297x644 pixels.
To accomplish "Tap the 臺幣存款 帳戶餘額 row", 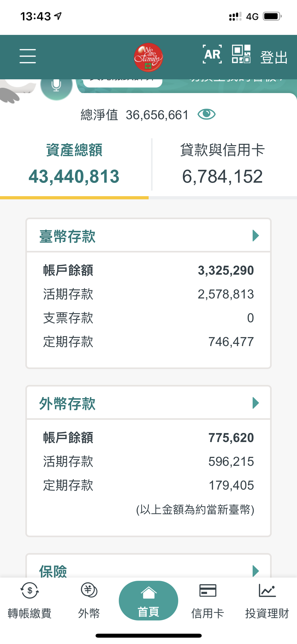I will pos(148,270).
